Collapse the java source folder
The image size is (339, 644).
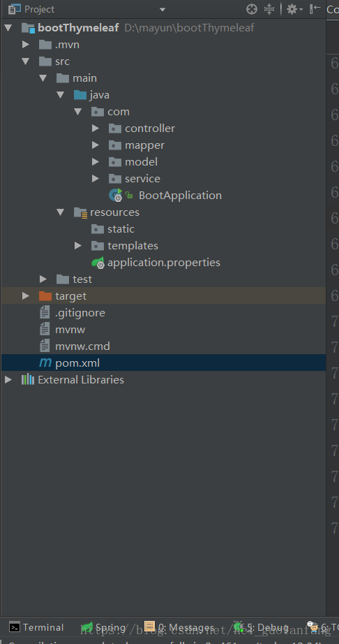60,95
